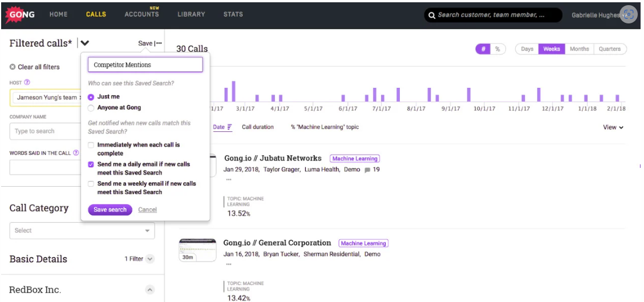Sort by % "Machine Learning" topic
644x302 pixels.
[325, 127]
